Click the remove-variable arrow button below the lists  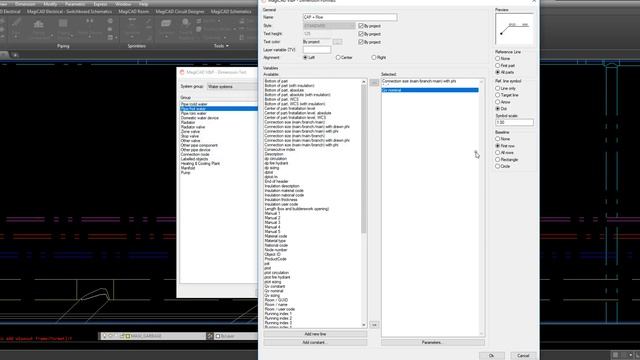click(x=374, y=324)
